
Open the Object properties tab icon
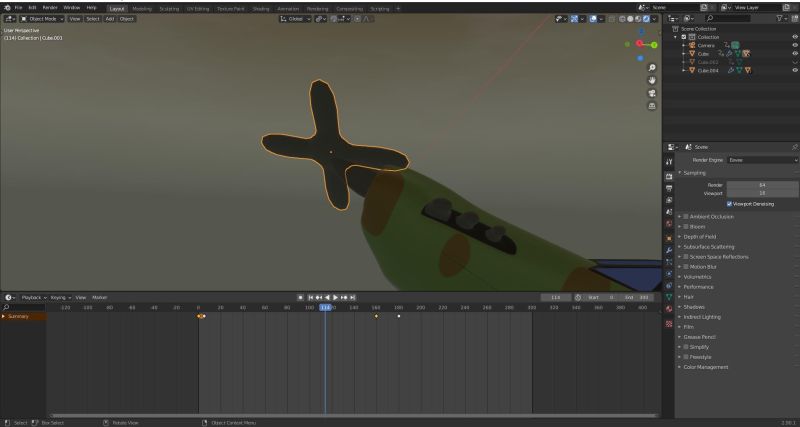(669, 238)
